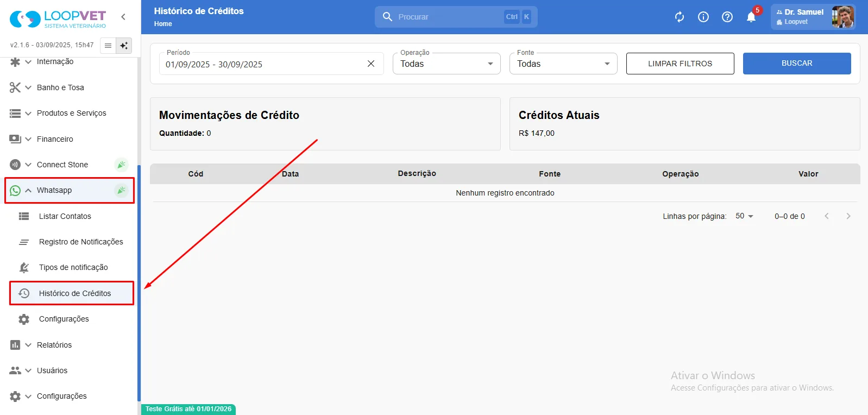Click the sidebar vertical scrollbar
The width and height of the screenshot is (868, 415).
139,282
